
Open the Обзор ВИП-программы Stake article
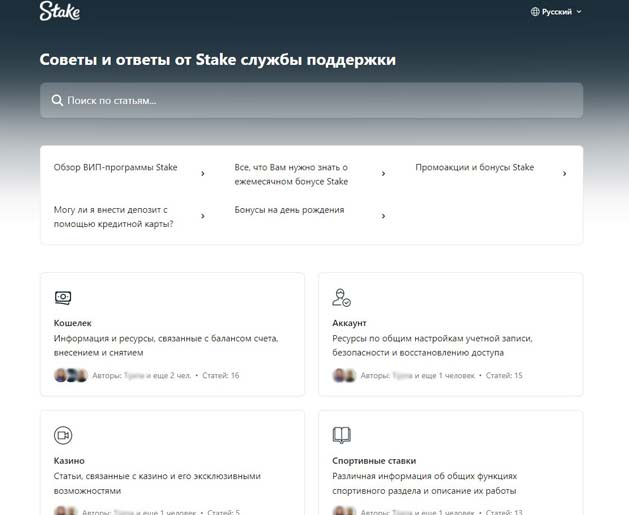point(115,167)
